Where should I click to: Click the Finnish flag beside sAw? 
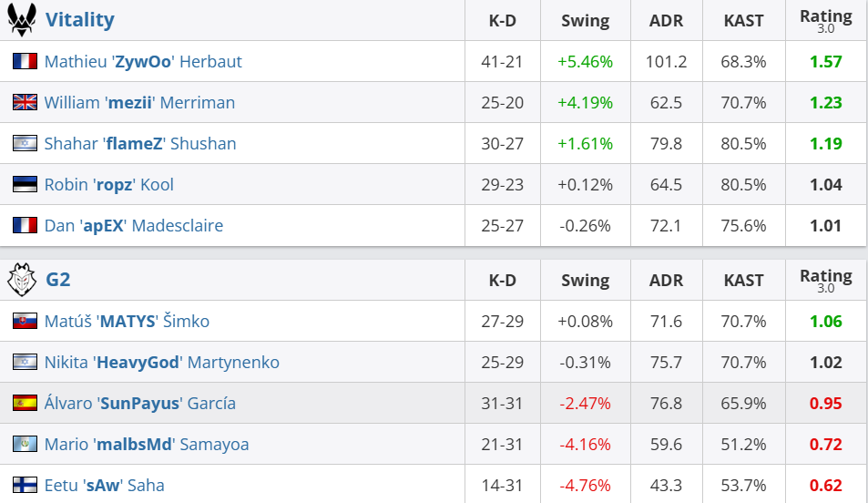point(25,486)
